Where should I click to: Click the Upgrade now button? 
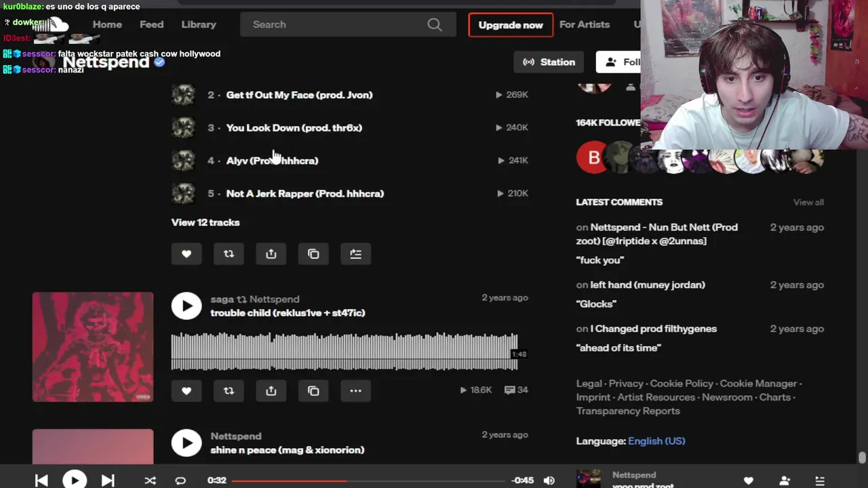click(511, 25)
